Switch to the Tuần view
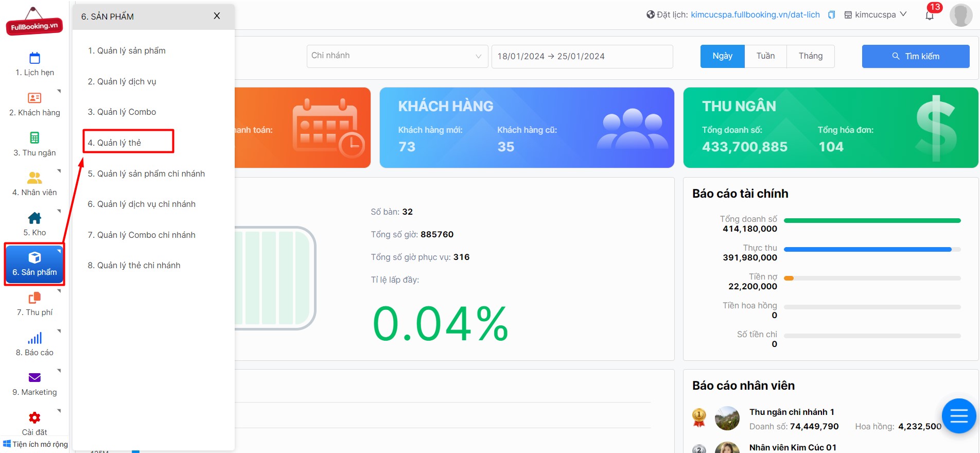 pyautogui.click(x=765, y=56)
